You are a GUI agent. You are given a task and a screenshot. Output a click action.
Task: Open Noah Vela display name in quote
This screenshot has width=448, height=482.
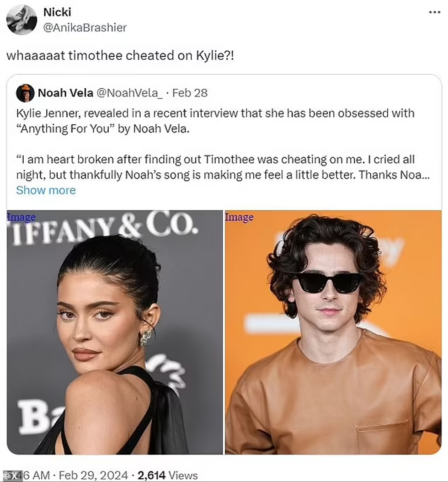coord(65,93)
